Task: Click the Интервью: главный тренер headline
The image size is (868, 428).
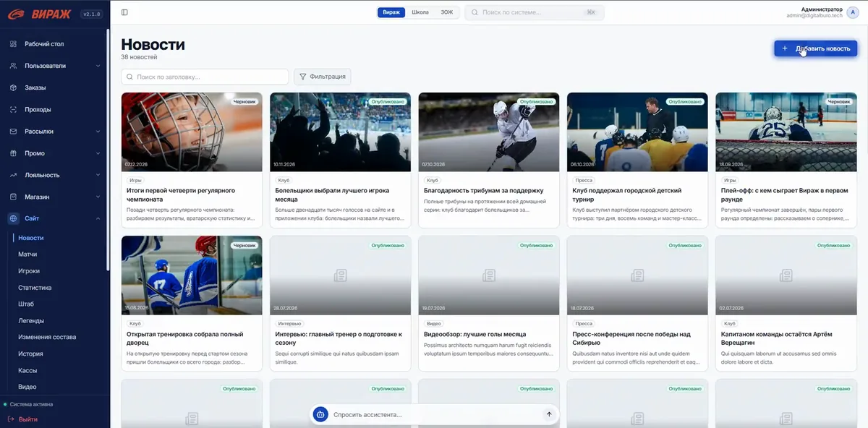Action: [339, 338]
